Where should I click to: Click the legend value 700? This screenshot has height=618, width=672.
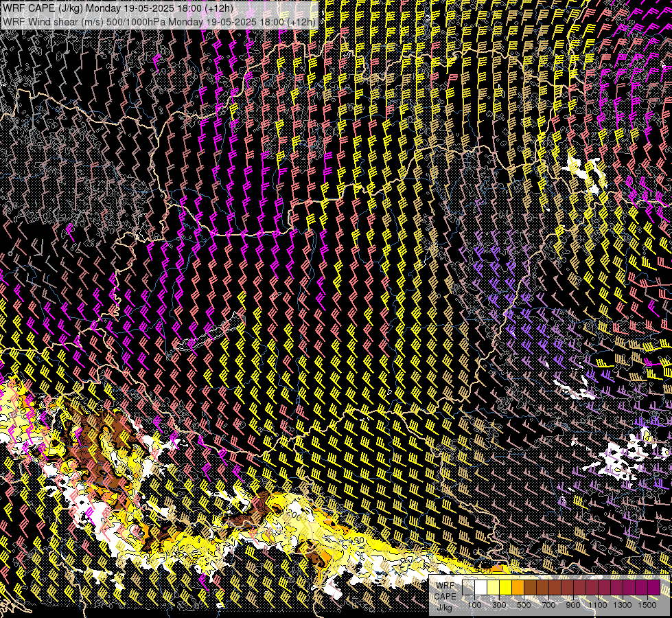pos(548,605)
